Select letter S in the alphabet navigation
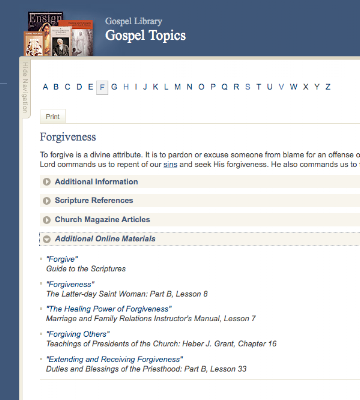Screen dimensions: 360x400 [248, 87]
